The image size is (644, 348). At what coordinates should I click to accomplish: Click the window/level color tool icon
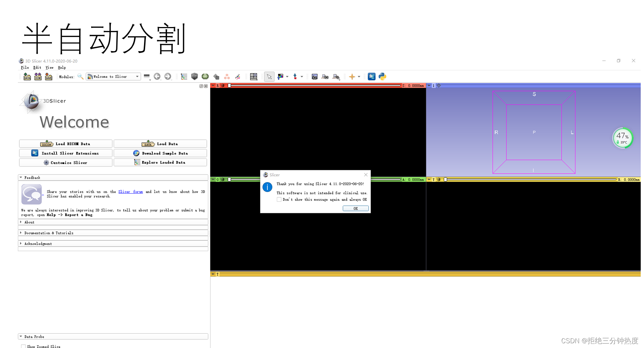click(280, 77)
